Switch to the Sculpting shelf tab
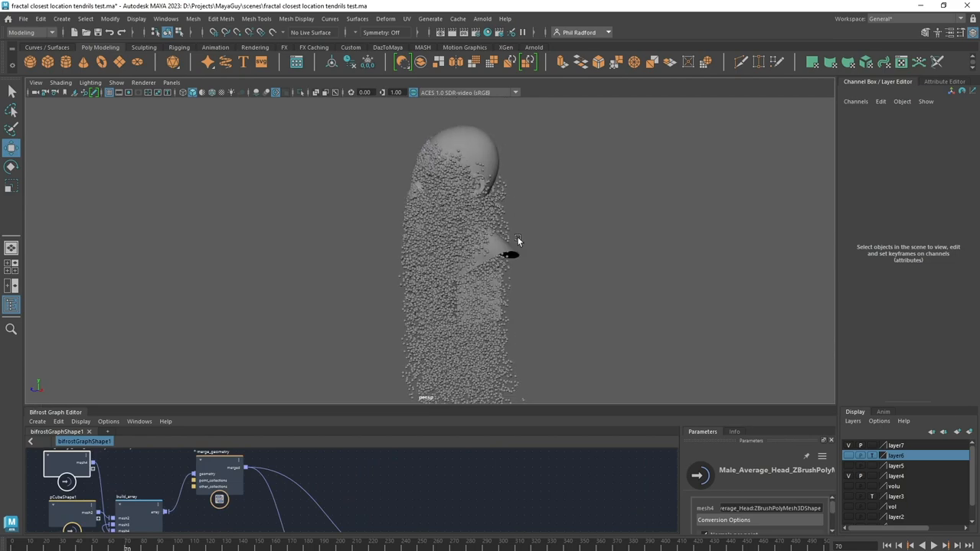The image size is (980, 551). point(144,47)
